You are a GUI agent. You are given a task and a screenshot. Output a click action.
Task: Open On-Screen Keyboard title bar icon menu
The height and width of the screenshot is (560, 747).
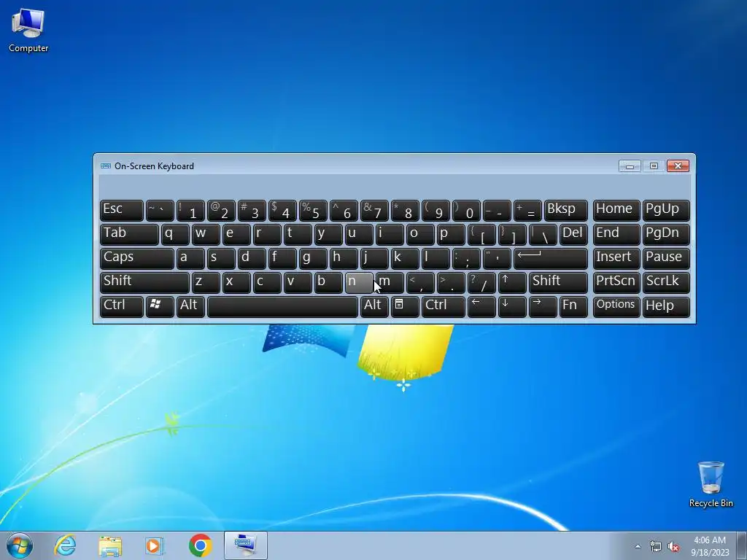click(x=105, y=166)
